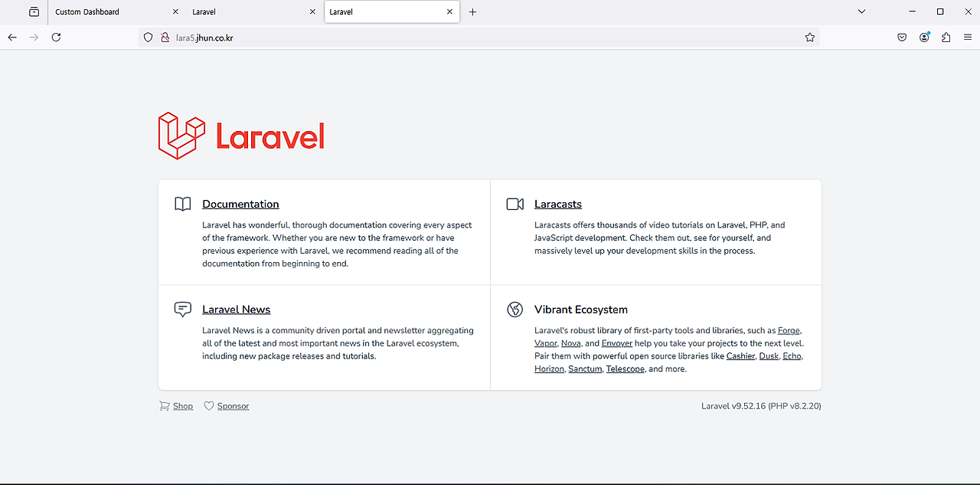This screenshot has width=980, height=485.
Task: Click the Sponsor heart icon
Action: (x=209, y=406)
